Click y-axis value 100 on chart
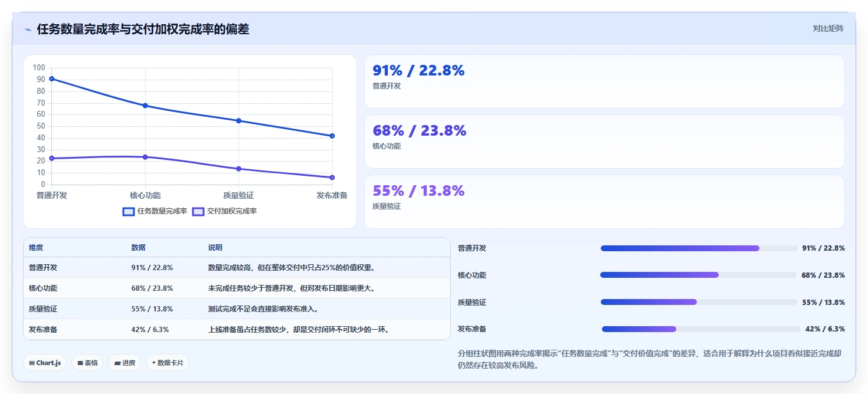Viewport: 868px width, 394px height. [40, 68]
